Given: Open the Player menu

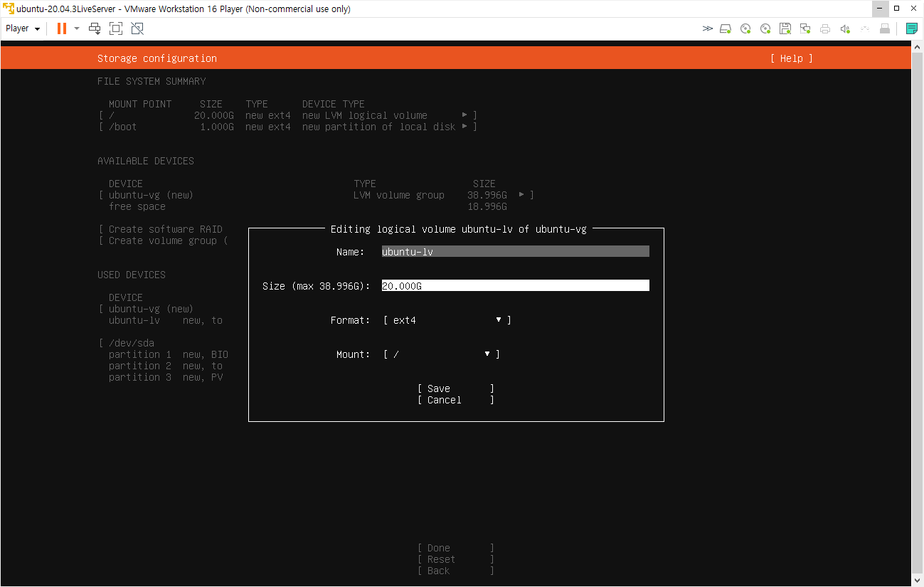Looking at the screenshot, I should pos(22,28).
